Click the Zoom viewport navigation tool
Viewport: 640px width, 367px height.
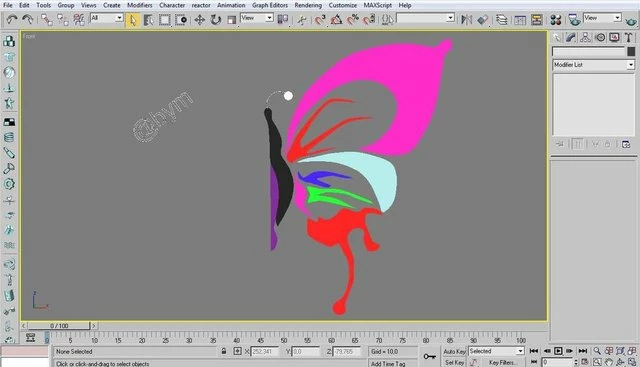[x=597, y=351]
